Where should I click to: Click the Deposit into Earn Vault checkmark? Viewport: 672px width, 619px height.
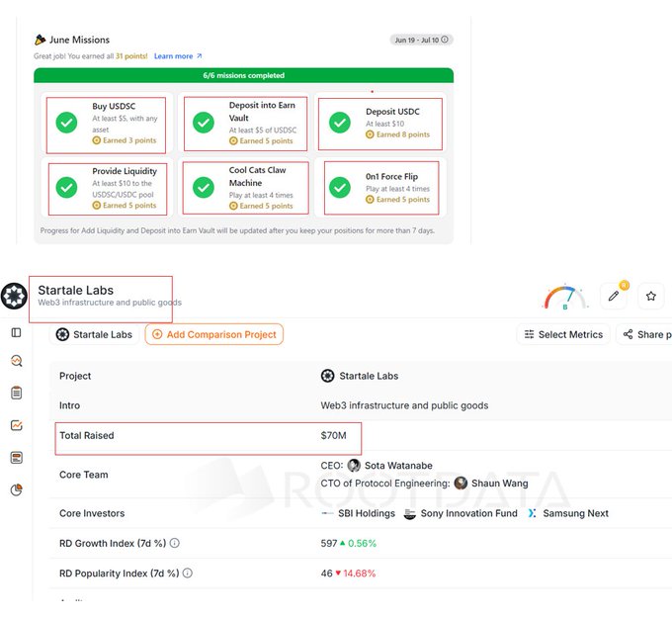tap(204, 123)
